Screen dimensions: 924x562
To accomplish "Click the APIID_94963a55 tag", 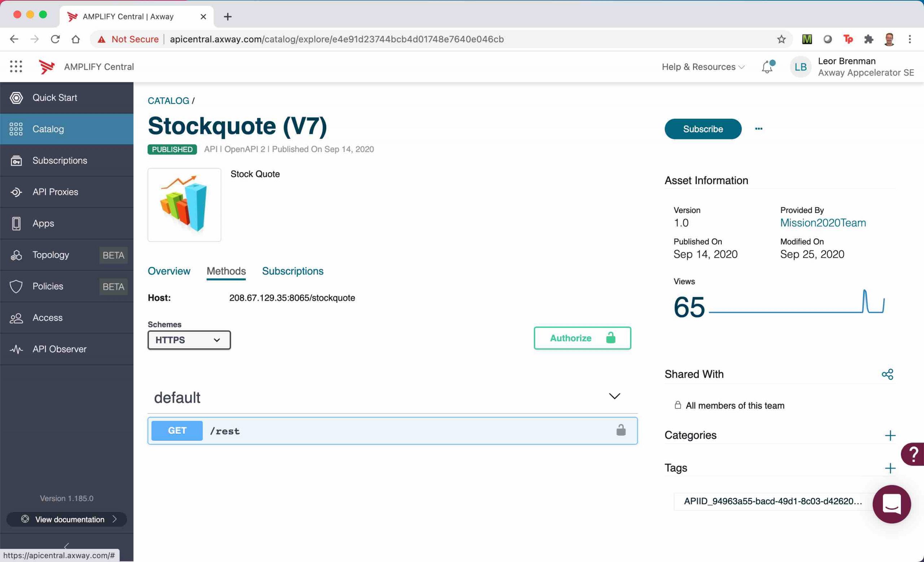I will pos(773,501).
